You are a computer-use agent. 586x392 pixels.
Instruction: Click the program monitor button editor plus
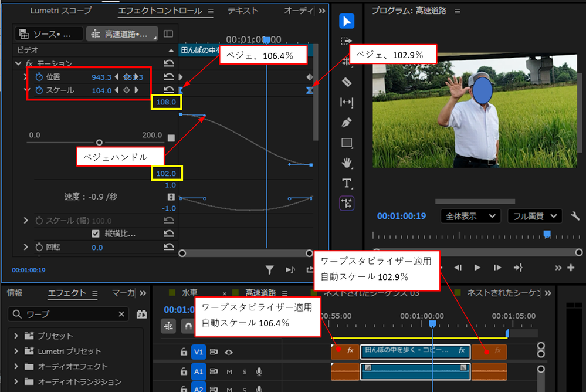tap(571, 268)
